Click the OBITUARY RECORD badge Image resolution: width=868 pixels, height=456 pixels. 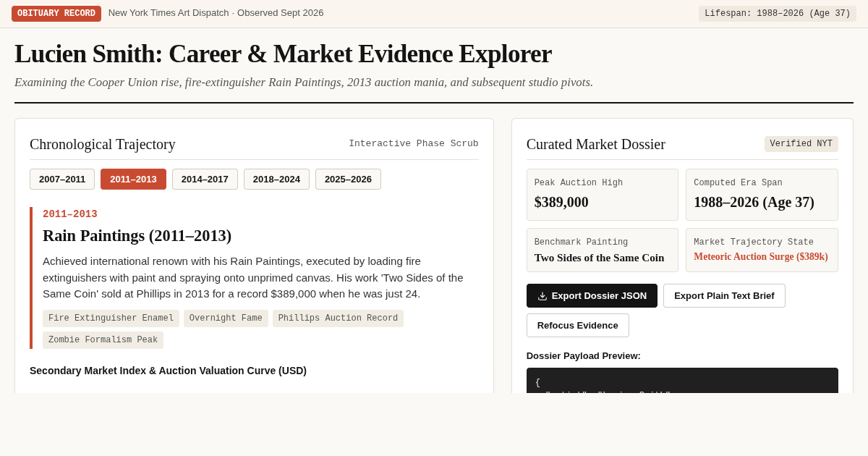coord(56,14)
